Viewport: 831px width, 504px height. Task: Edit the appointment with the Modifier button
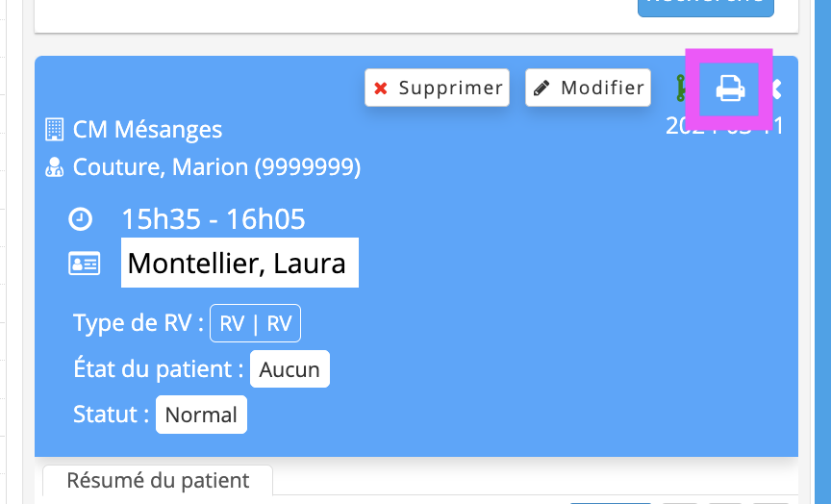click(589, 88)
